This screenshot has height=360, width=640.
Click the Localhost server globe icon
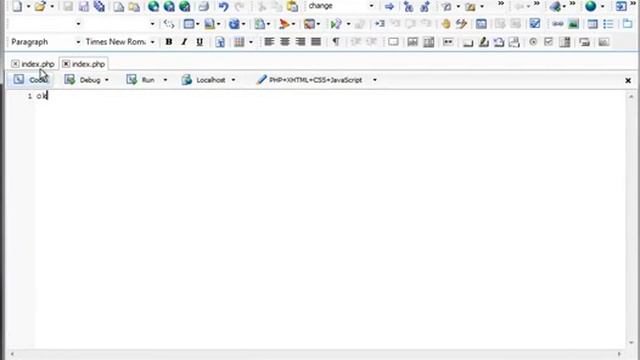(187, 80)
